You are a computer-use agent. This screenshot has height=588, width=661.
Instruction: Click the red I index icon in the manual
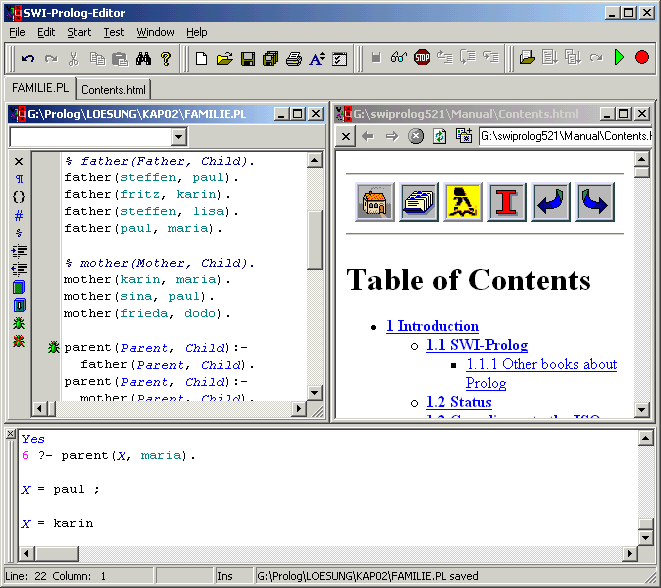507,202
